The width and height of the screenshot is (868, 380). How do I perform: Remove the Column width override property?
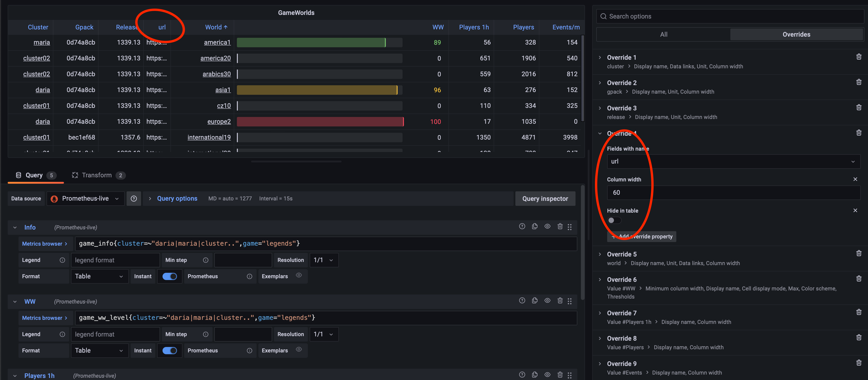point(855,179)
